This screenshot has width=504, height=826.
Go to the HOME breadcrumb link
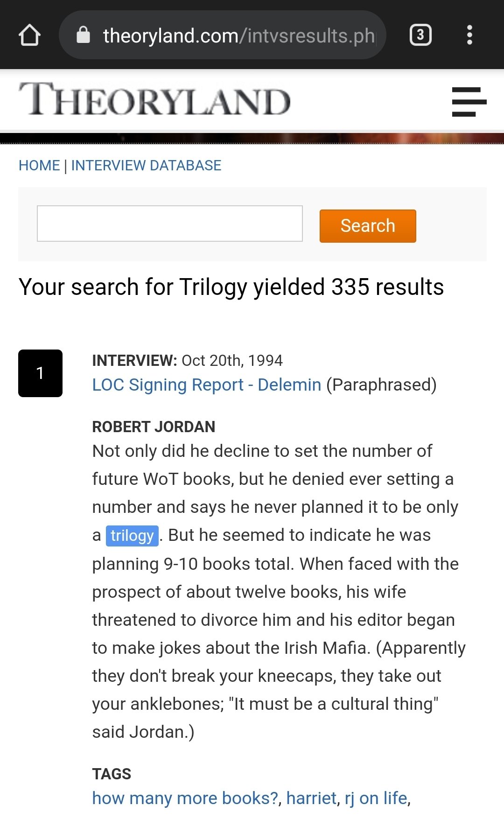[x=39, y=166]
